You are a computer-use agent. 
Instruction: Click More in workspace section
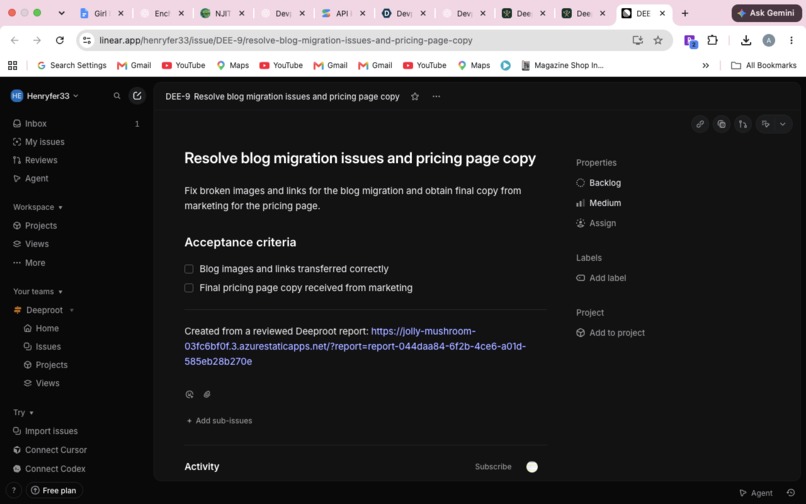76,263
